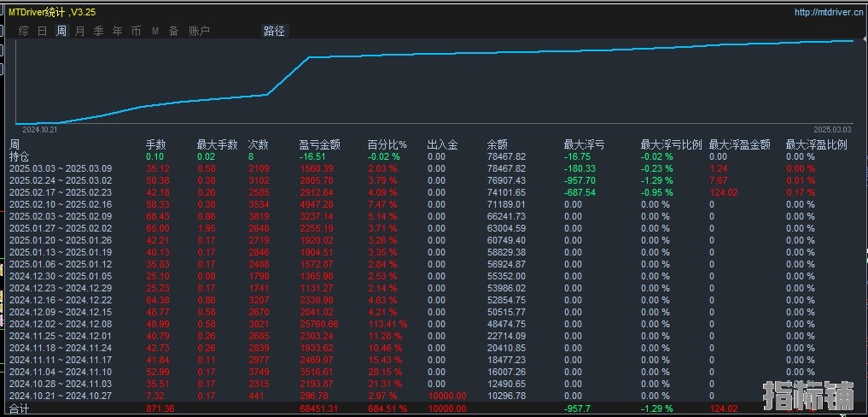Click the 盈亏金额 column header
This screenshot has height=417, width=868.
pos(320,144)
